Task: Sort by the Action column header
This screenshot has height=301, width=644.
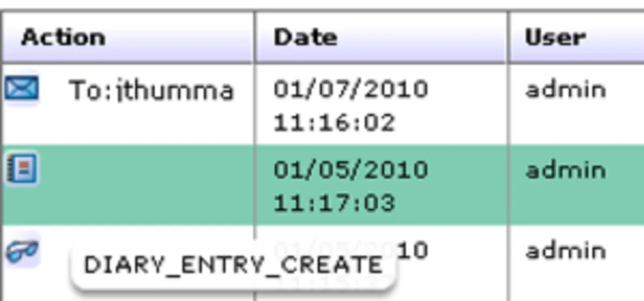Action: tap(63, 38)
